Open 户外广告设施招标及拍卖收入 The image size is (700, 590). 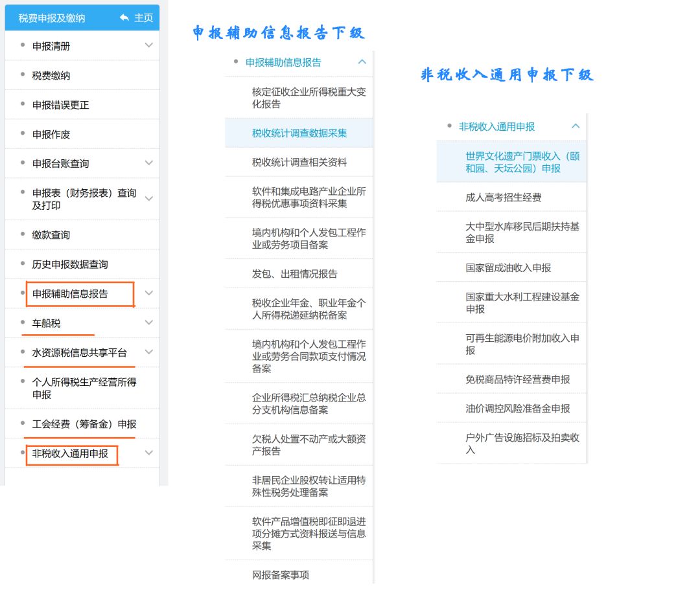[x=522, y=443]
